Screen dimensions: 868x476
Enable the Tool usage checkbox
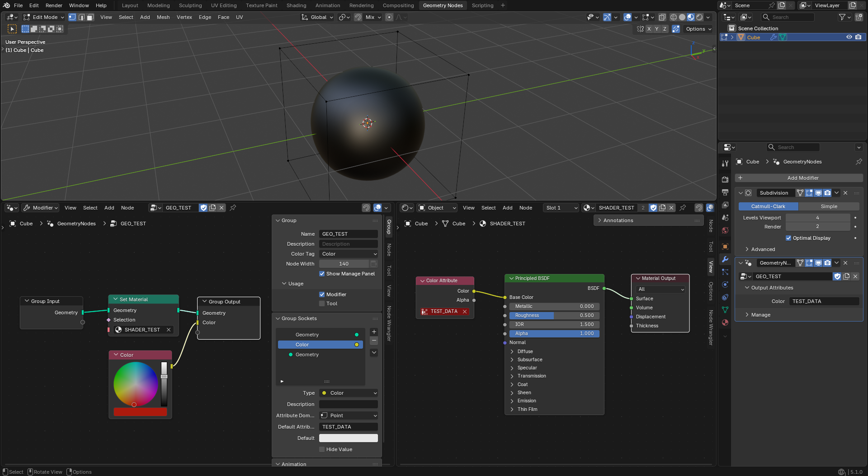pyautogui.click(x=322, y=303)
